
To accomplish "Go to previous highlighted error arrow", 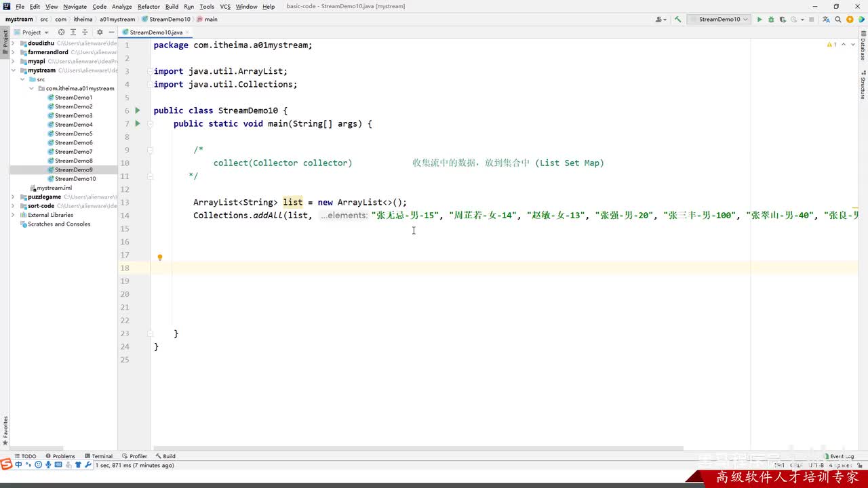I will [x=844, y=45].
